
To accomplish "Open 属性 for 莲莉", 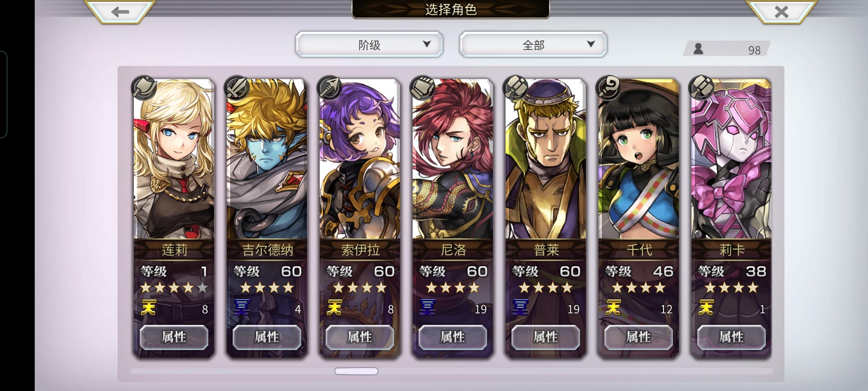I will point(174,337).
